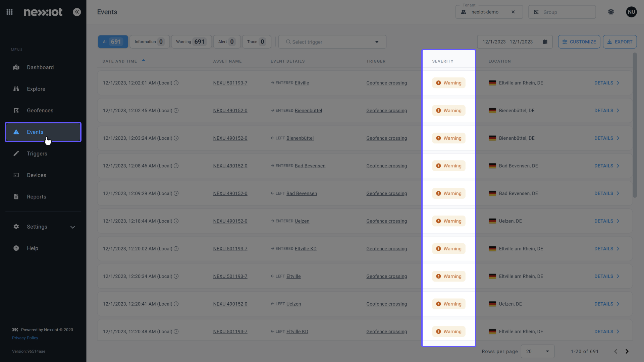The image size is (644, 362).
Task: Click Warning badge in 12:20:34 row
Action: [x=448, y=276]
